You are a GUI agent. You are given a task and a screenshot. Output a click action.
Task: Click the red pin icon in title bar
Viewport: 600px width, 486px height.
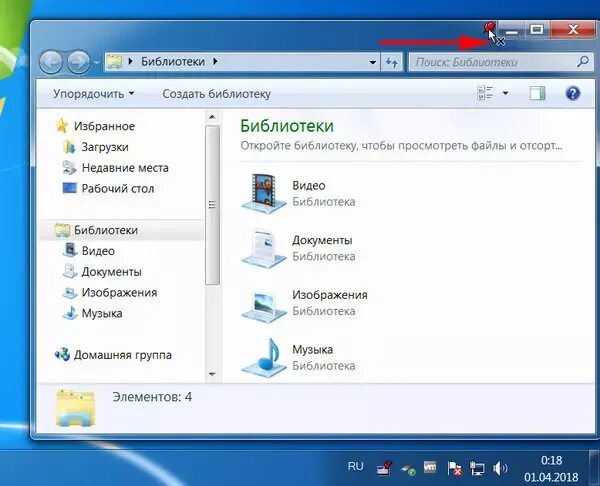pyautogui.click(x=489, y=26)
